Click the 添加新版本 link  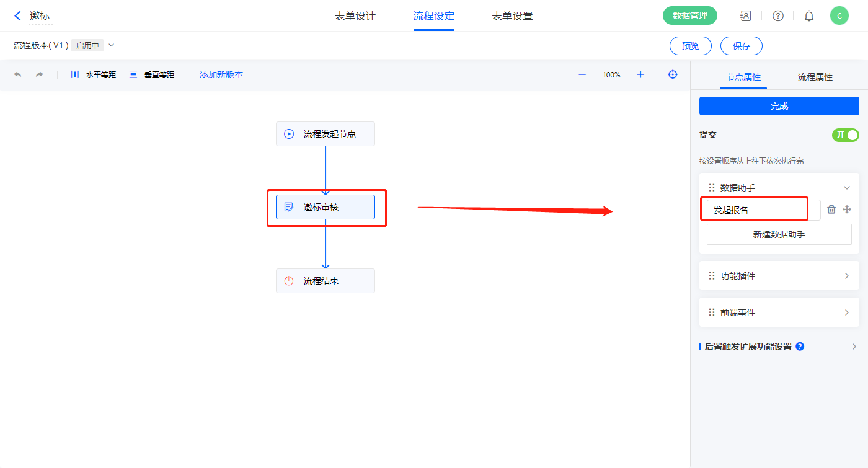tap(221, 74)
